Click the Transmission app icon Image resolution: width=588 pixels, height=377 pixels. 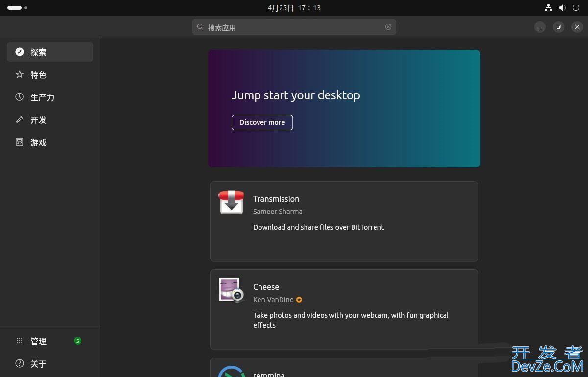[231, 202]
